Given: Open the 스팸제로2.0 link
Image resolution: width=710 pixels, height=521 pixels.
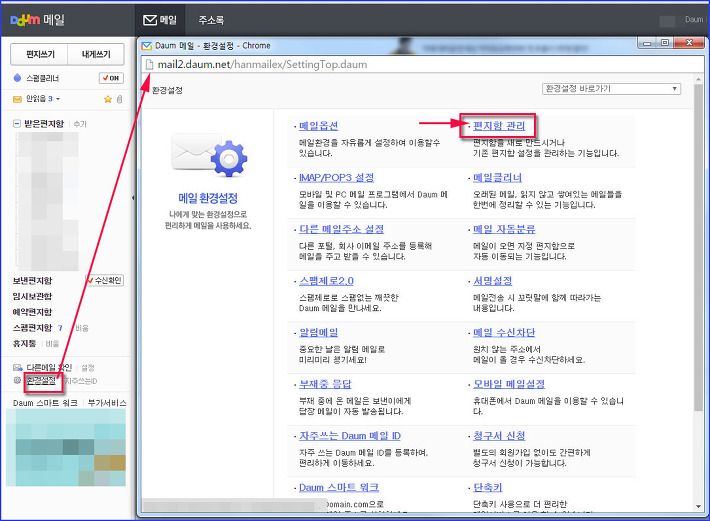Looking at the screenshot, I should click(x=326, y=281).
